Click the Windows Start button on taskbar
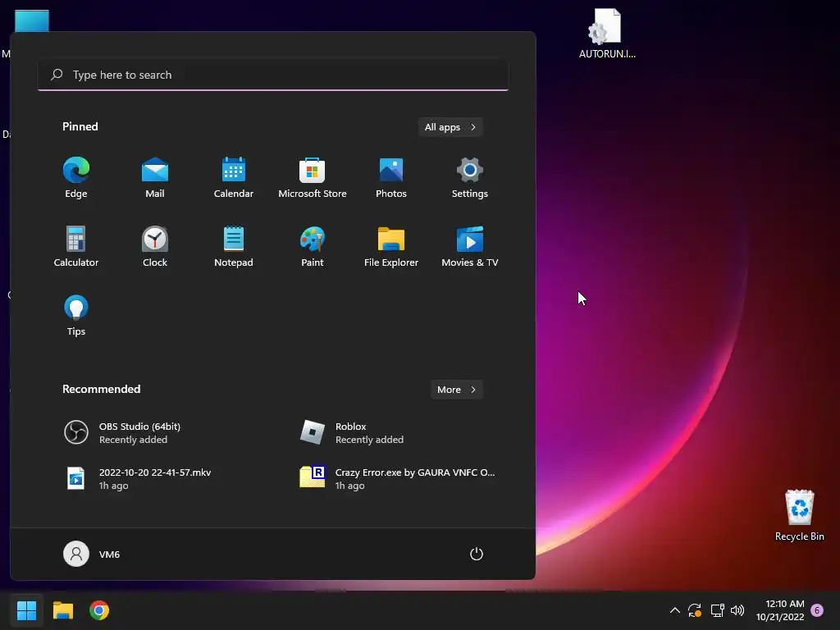The height and width of the screenshot is (630, 840). (x=26, y=610)
